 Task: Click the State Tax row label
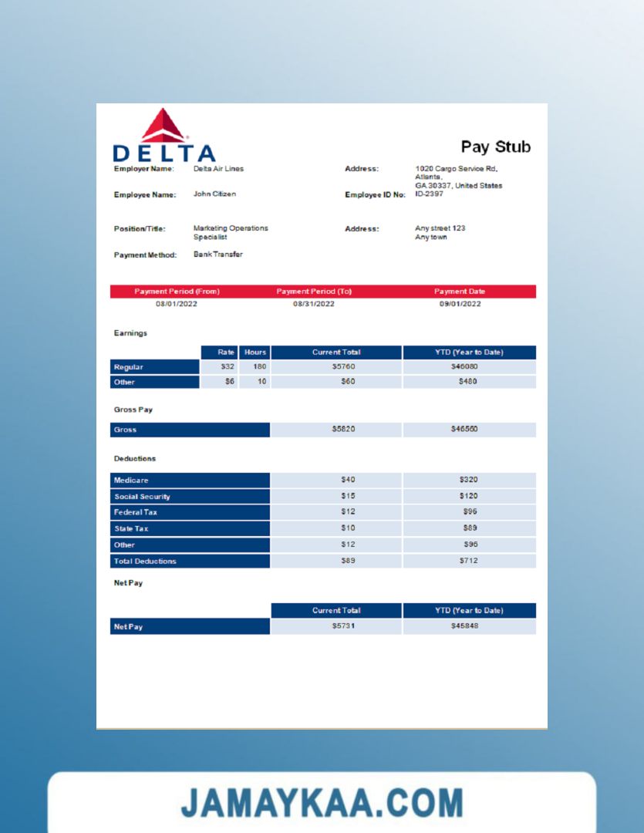(131, 529)
